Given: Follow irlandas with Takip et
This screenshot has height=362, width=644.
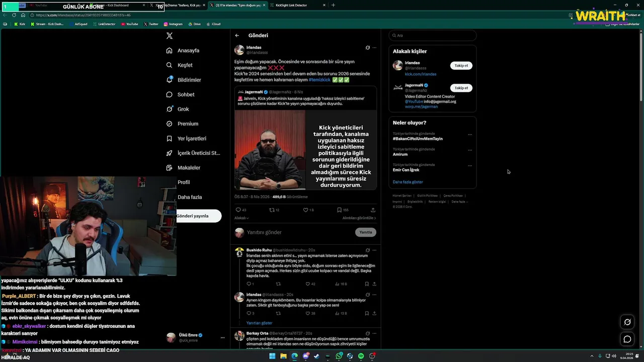Looking at the screenshot, I should (x=461, y=66).
